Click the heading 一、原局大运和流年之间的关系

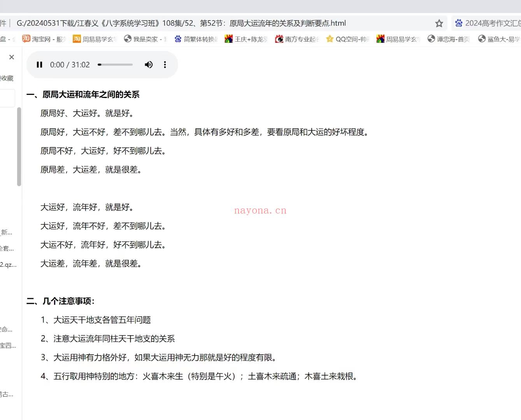pos(83,94)
